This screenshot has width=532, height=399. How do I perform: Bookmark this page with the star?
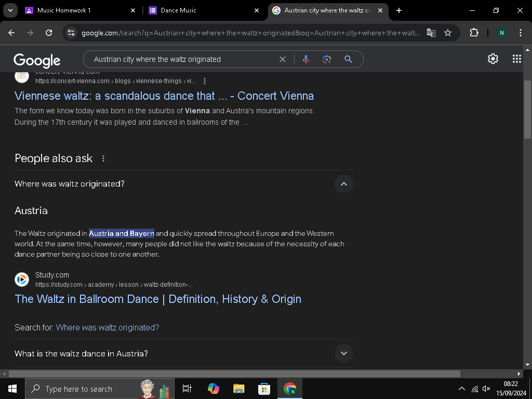[448, 33]
